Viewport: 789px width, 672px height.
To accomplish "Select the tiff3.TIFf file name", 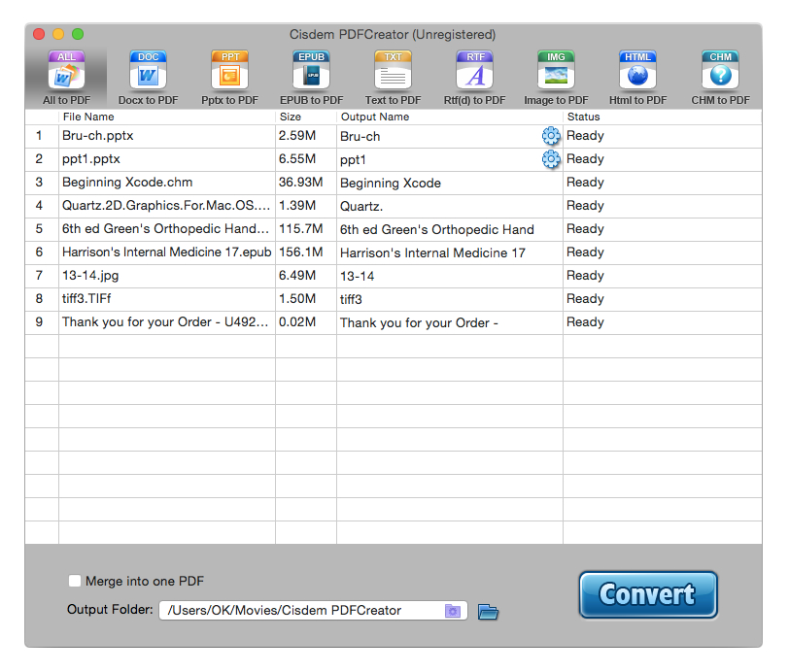I will (86, 299).
